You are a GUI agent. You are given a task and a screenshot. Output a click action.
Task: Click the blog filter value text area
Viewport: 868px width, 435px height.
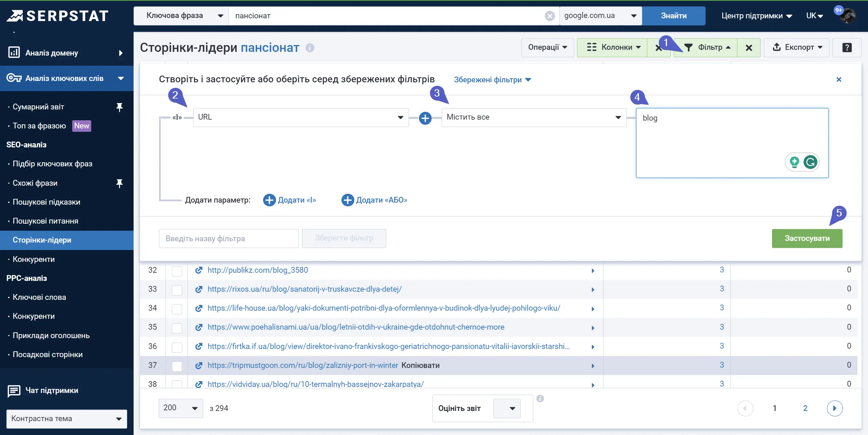(x=732, y=143)
